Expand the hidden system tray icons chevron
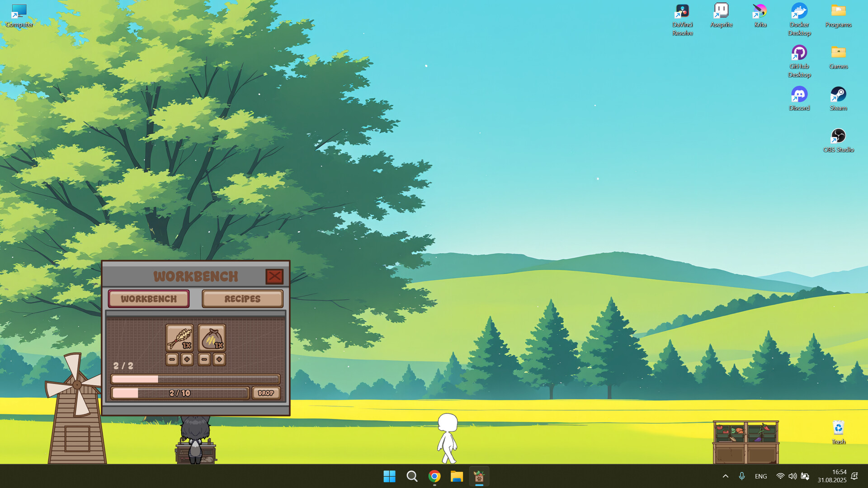Screen dimensions: 868x488 tap(725, 476)
